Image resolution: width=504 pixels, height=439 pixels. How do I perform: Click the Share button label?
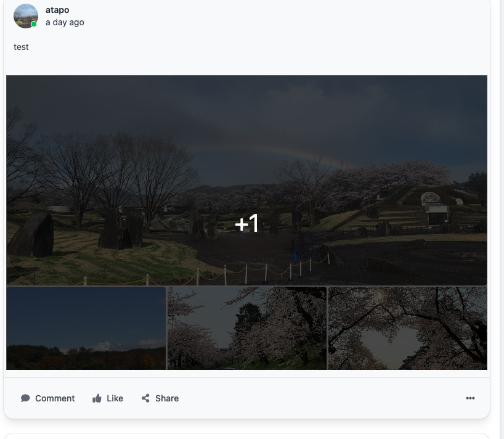(x=167, y=398)
